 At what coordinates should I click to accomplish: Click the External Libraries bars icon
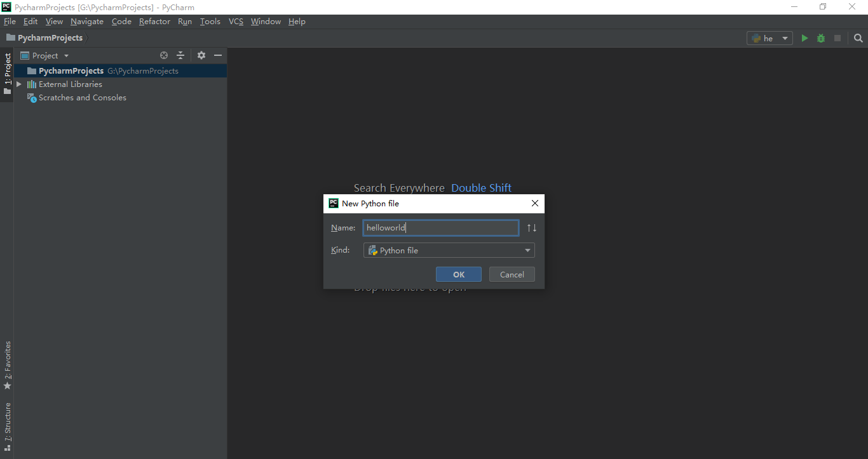pyautogui.click(x=31, y=84)
